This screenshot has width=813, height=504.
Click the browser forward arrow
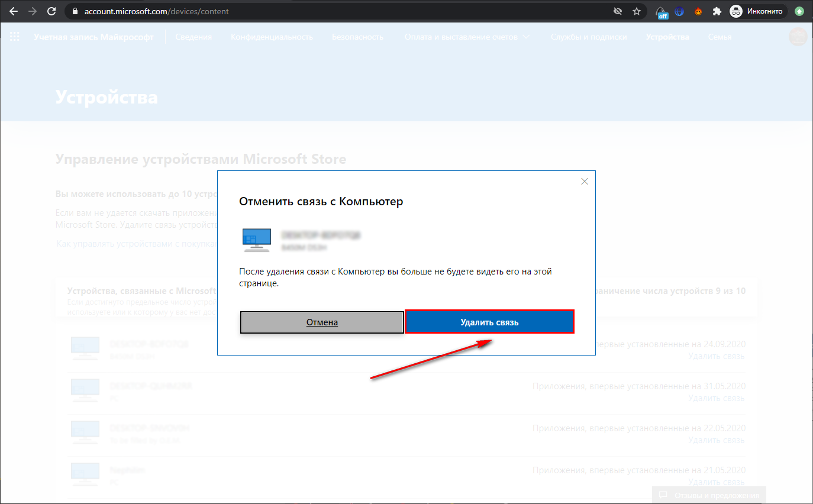(x=33, y=11)
